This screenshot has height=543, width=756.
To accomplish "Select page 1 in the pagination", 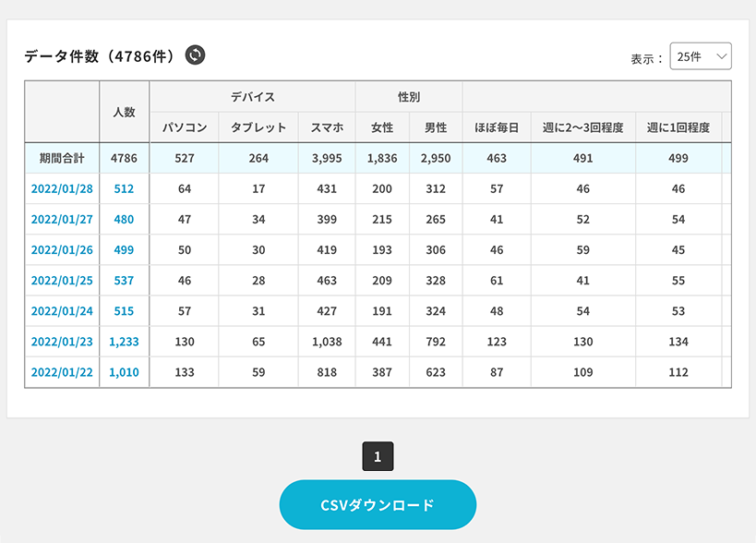I will [378, 454].
